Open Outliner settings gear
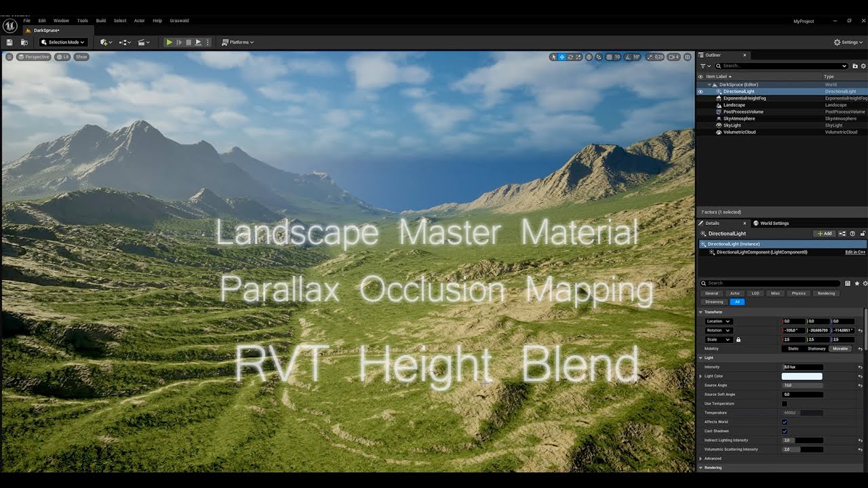 coord(864,66)
